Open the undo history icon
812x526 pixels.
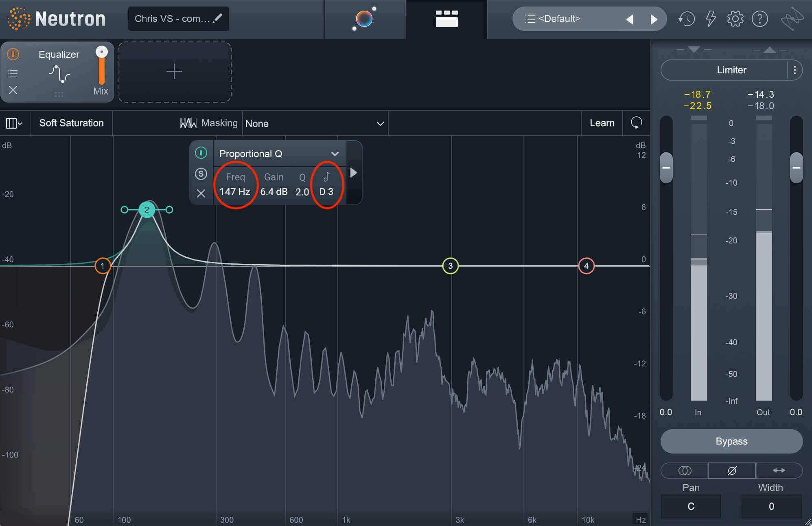pos(686,19)
